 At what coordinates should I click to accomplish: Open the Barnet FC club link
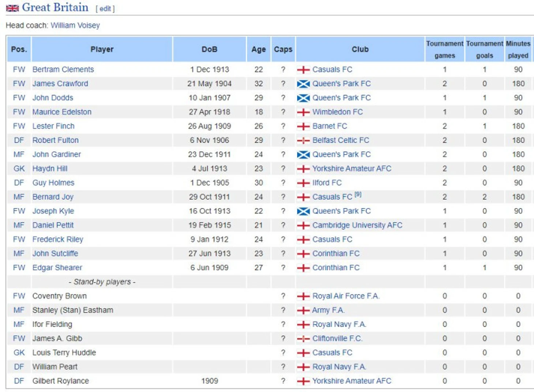pyautogui.click(x=330, y=126)
